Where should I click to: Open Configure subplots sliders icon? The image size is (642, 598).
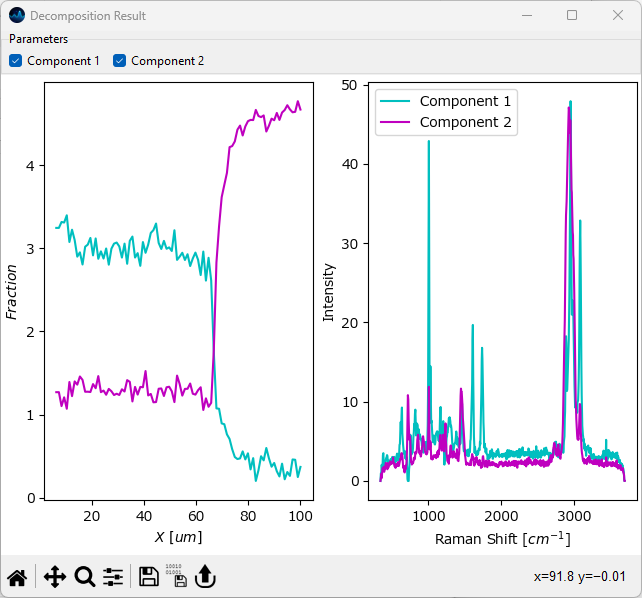(x=113, y=577)
